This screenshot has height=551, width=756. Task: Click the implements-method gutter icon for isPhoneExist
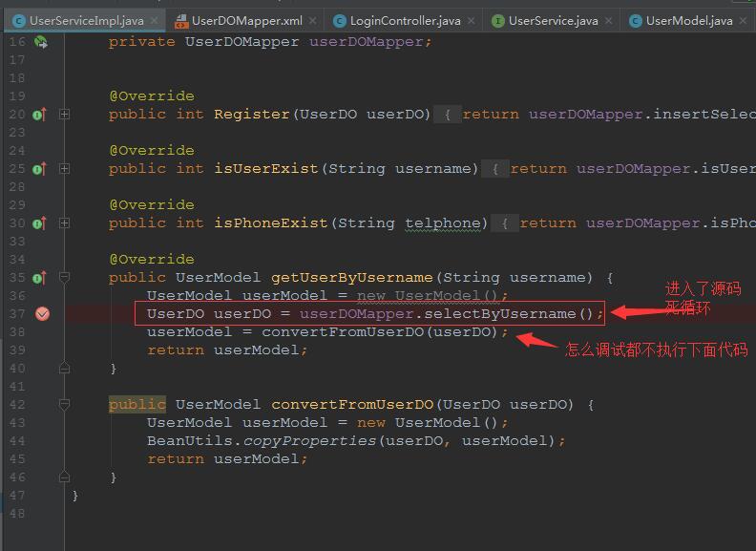coord(39,223)
